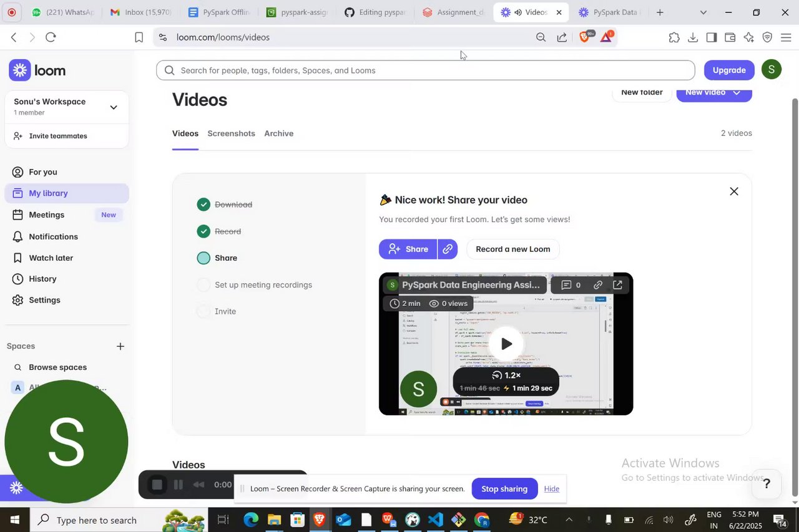
Task: Open the Leo AI sparkle icon
Action: coord(749,37)
